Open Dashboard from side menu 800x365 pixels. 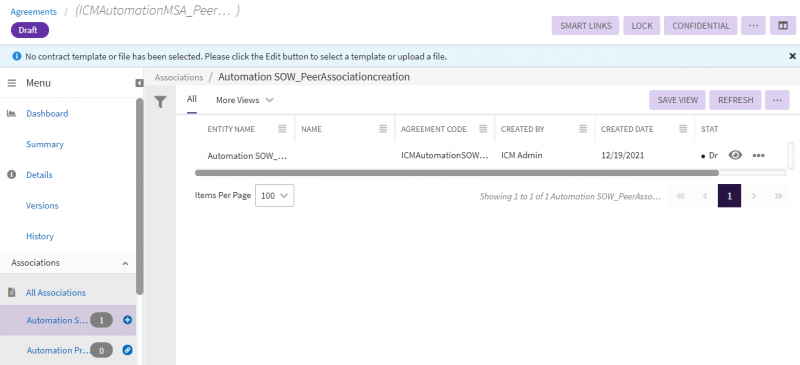pos(47,113)
